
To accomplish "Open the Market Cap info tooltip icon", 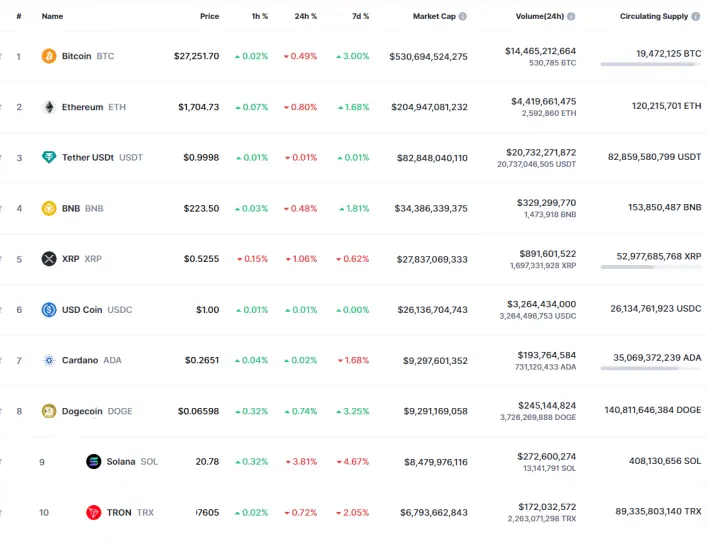I will point(463,16).
